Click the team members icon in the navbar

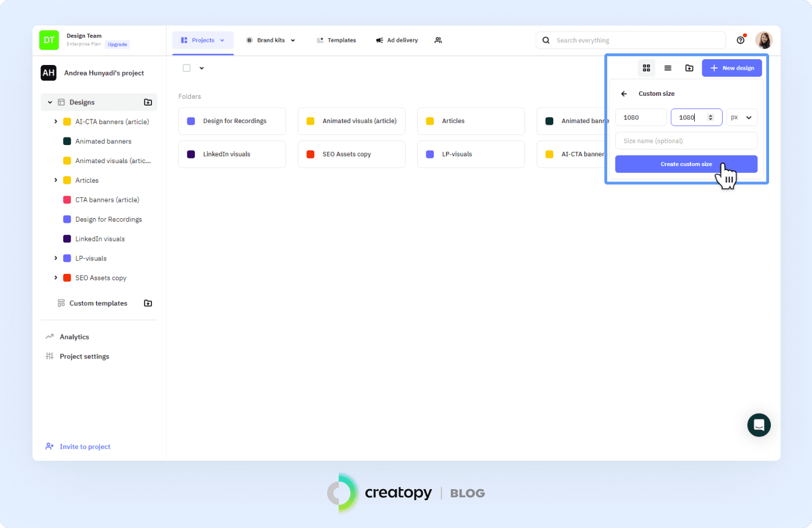click(438, 40)
